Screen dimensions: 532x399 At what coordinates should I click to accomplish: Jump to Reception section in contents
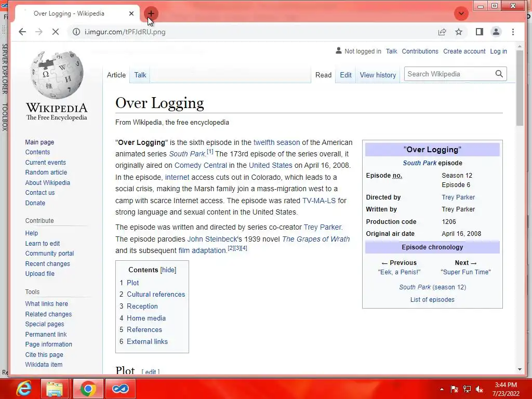(142, 306)
